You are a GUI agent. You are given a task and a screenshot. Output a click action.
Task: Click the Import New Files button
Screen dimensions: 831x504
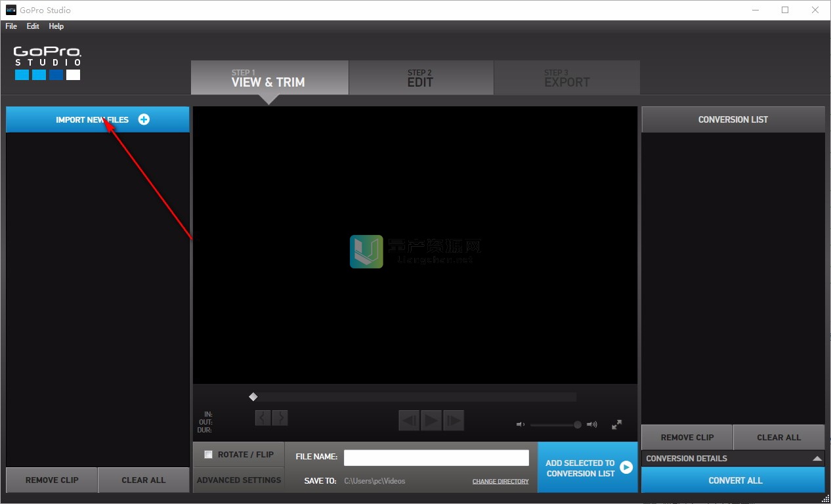point(97,119)
